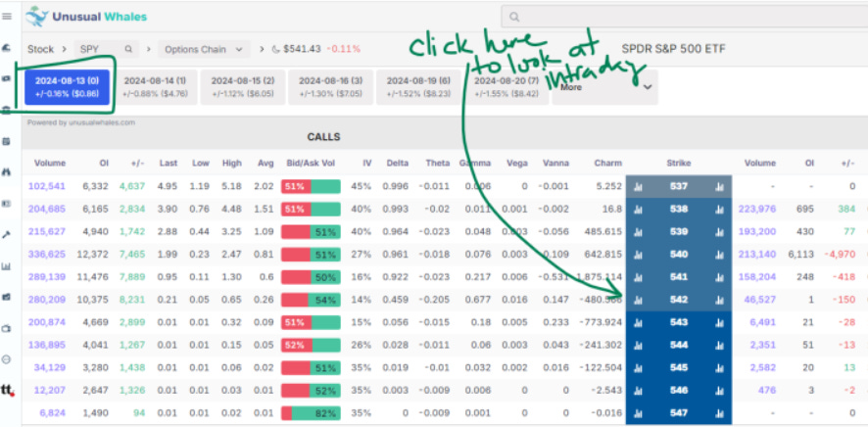Expand the Options Chain dropdown
This screenshot has height=427, width=868.
[204, 49]
